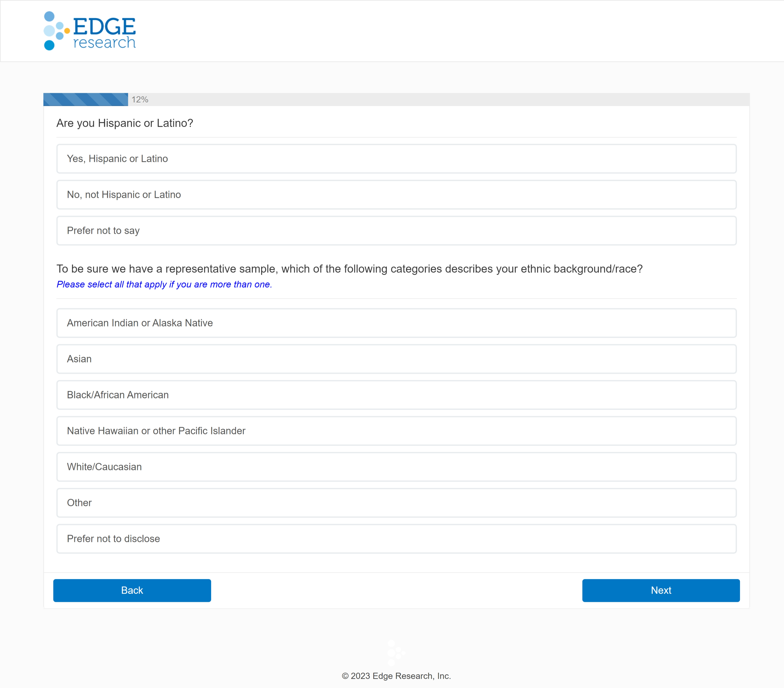Check American Indian or Alaska Native
Screen dimensions: 784x688
point(396,323)
